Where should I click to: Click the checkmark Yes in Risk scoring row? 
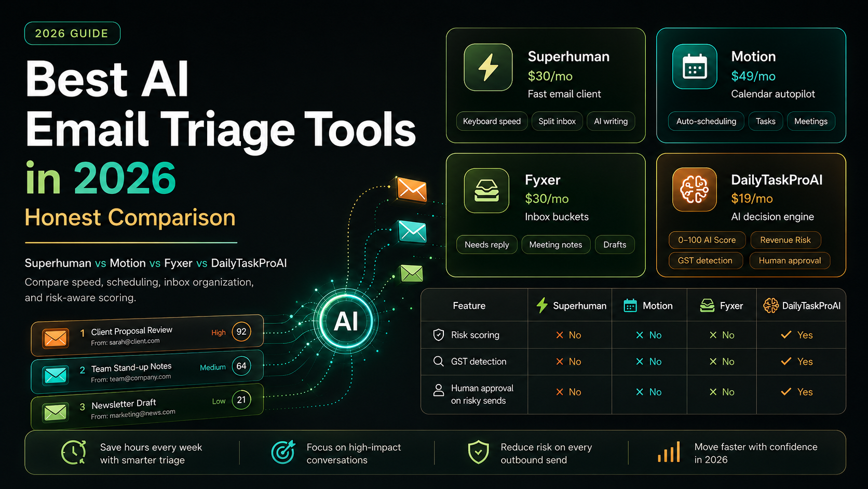point(797,335)
